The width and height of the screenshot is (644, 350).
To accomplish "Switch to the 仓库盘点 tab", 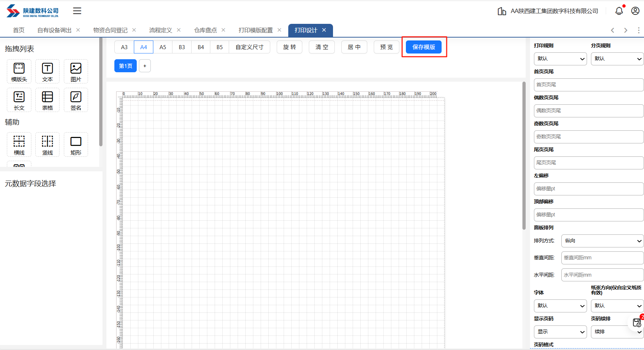I will [205, 30].
